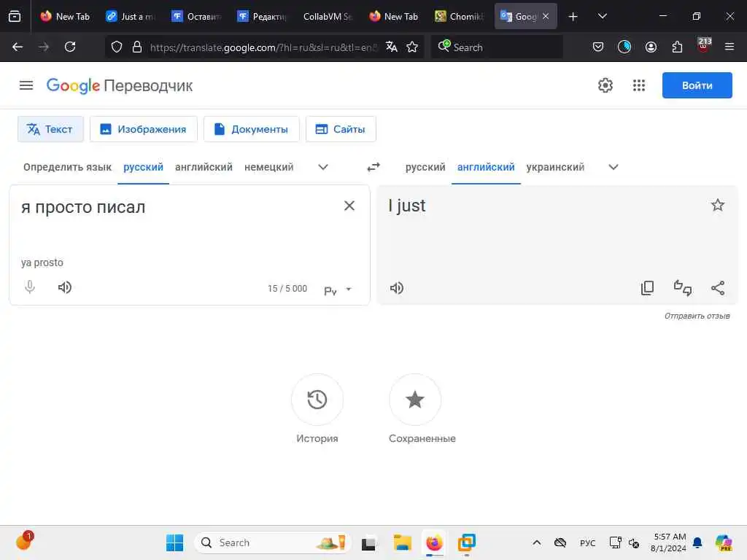This screenshot has width=747, height=560.
Task: Select украинский as the target language
Action: (555, 167)
